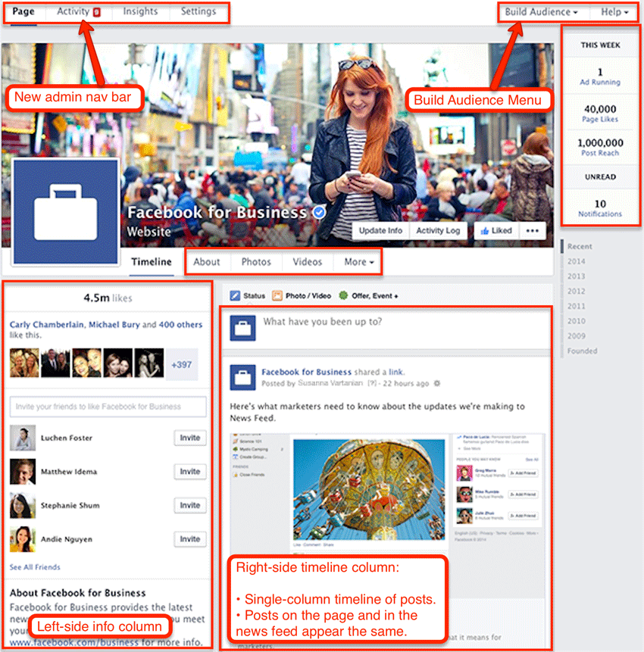
Task: Click the invite friends search field
Action: pos(108,407)
